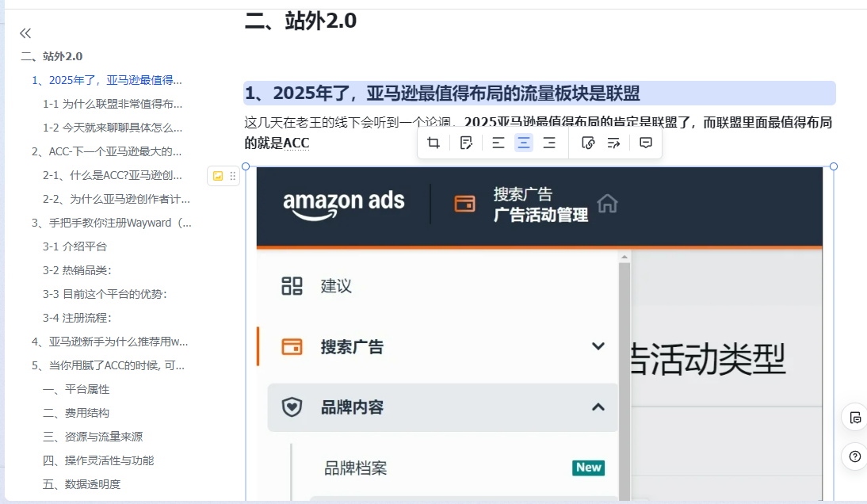Viewport: 867px width, 504px height.
Task: Click the image preview icon beside outline item 2-1
Action: pyautogui.click(x=218, y=176)
